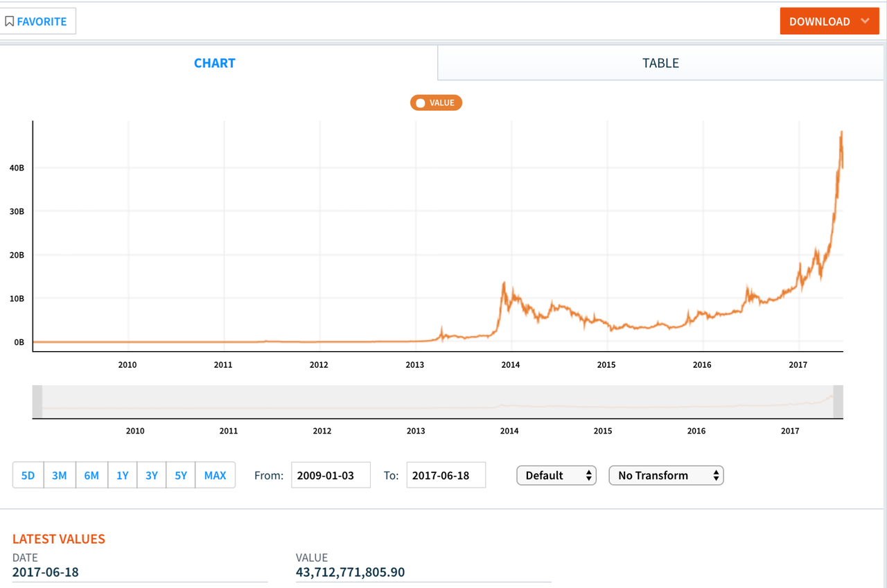Click the To date field
887x588 pixels.
446,475
